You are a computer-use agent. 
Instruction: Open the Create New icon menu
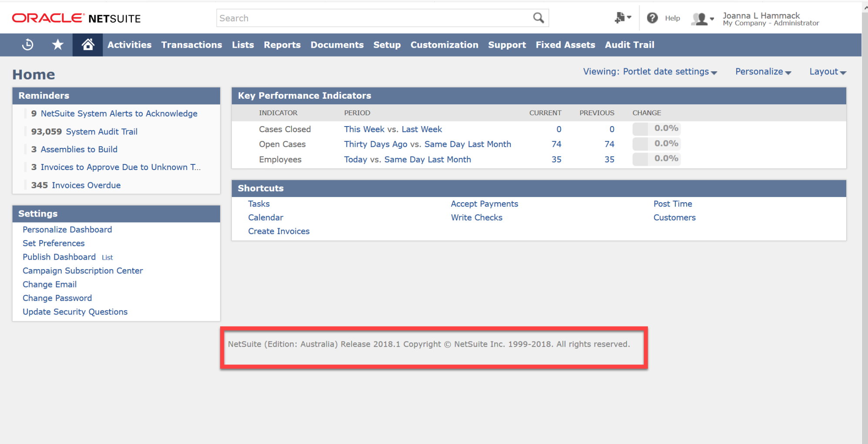(623, 18)
